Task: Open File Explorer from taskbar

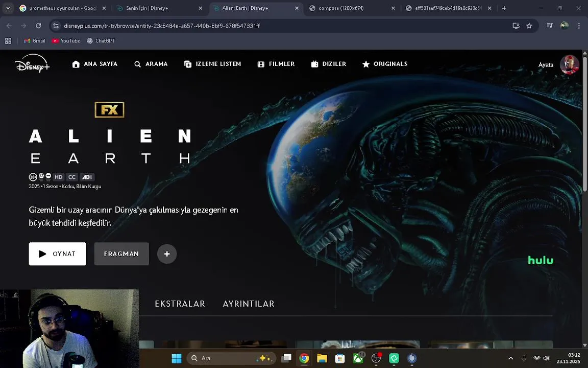Action: click(322, 358)
